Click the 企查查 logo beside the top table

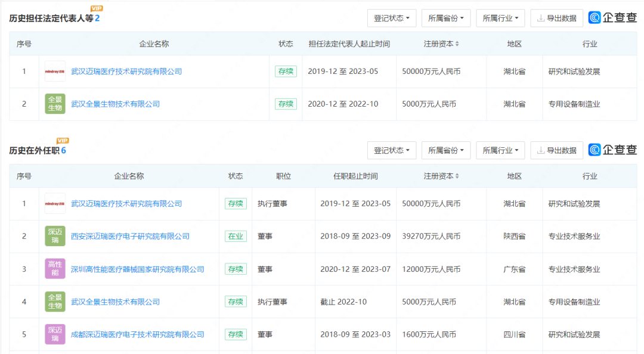tap(612, 18)
